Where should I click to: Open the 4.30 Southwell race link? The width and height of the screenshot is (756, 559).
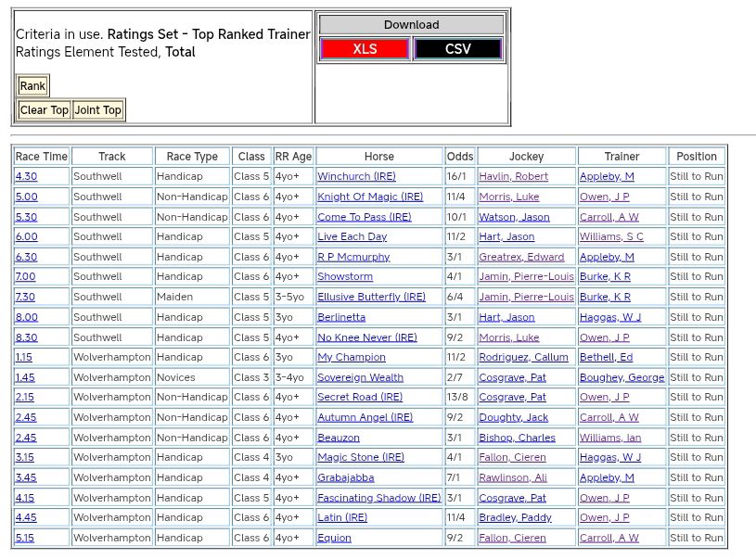click(26, 176)
